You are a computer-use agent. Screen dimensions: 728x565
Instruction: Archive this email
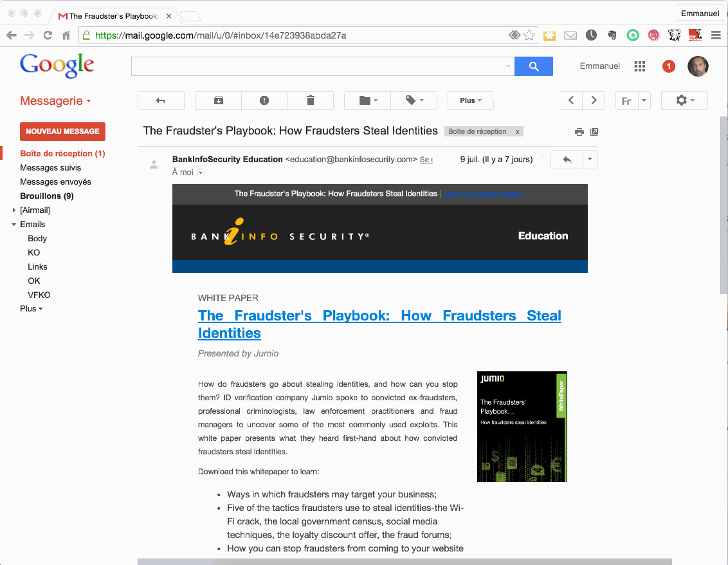point(218,100)
